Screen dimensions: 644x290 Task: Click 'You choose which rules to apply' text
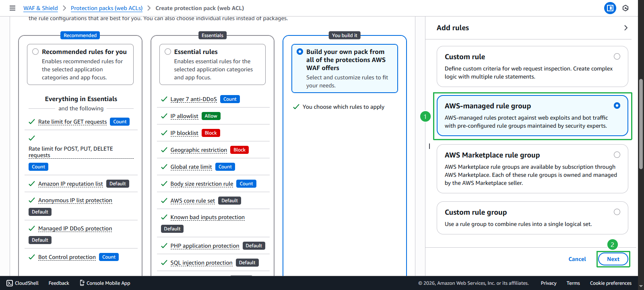(x=343, y=107)
